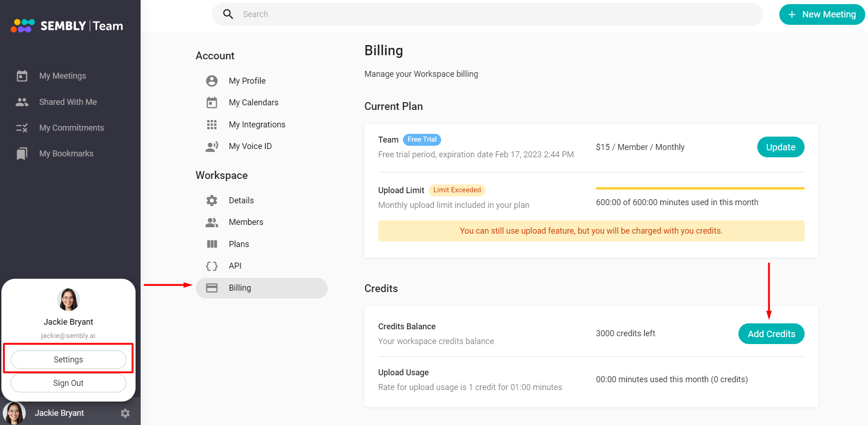The height and width of the screenshot is (425, 868).
Task: Select My Profile settings
Action: click(x=261, y=81)
